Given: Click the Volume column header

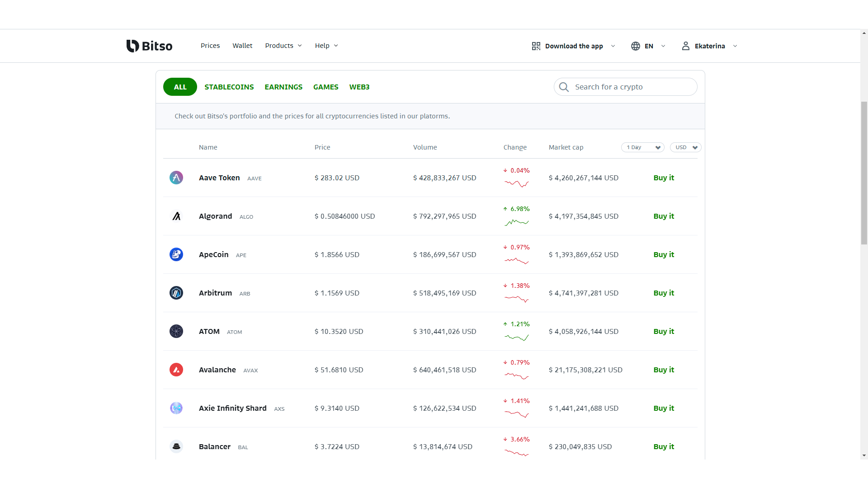Looking at the screenshot, I should (x=425, y=147).
